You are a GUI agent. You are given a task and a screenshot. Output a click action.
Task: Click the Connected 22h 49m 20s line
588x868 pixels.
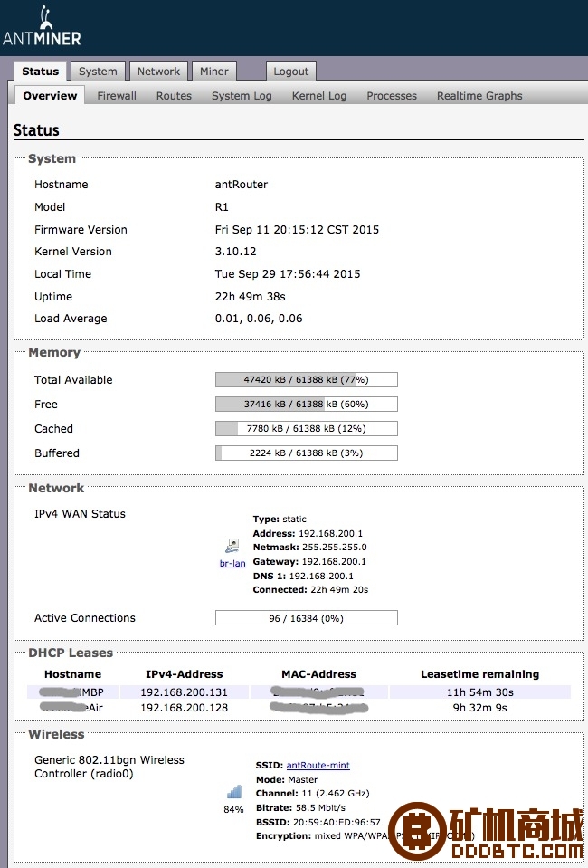click(310, 590)
